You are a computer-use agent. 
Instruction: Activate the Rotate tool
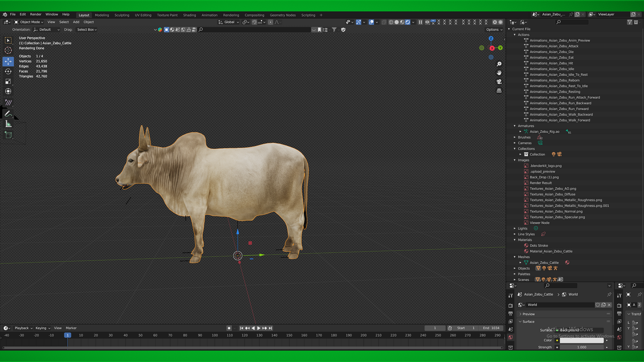pyautogui.click(x=8, y=71)
